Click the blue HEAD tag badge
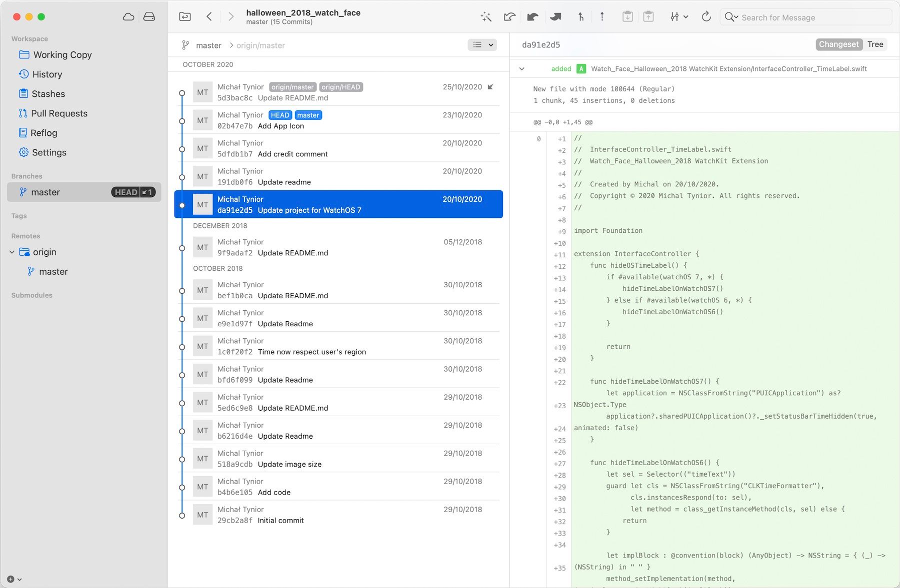The height and width of the screenshot is (588, 900). point(280,115)
